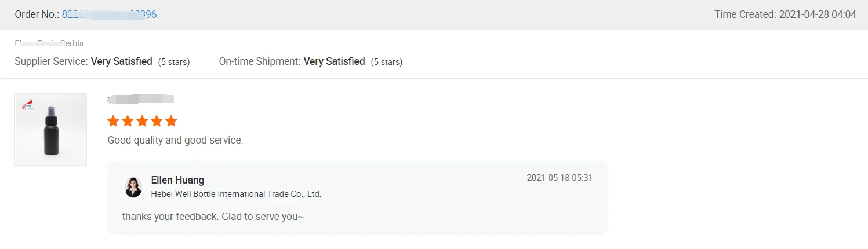This screenshot has width=868, height=249.
Task: Click the Supplier Service Very Satisfied rating
Action: tap(121, 61)
